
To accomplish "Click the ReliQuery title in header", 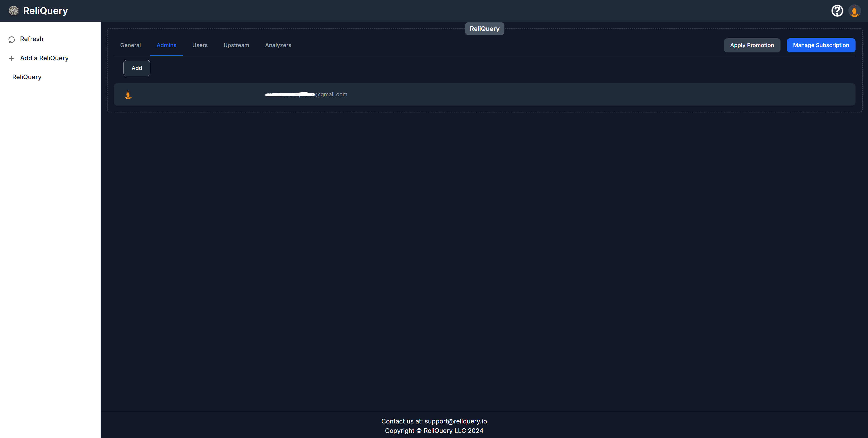I will tap(45, 11).
